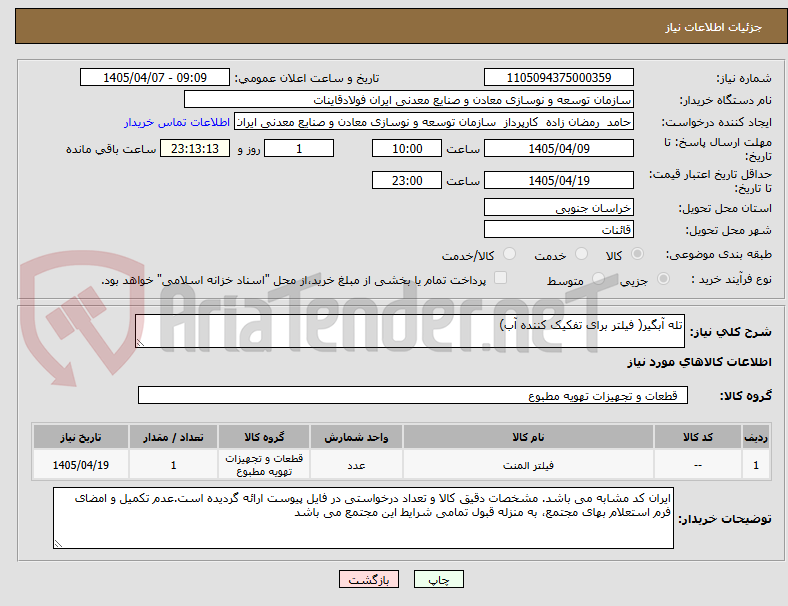Select the کالا radio button
788x606 pixels.
pos(637,254)
